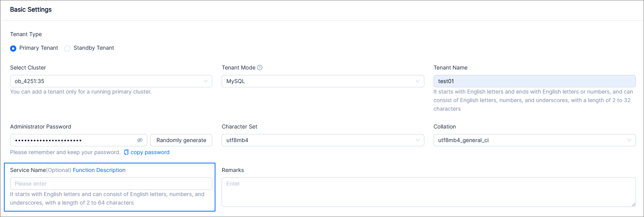
Task: Click the Collation dropdown chevron arrow
Action: click(629, 140)
